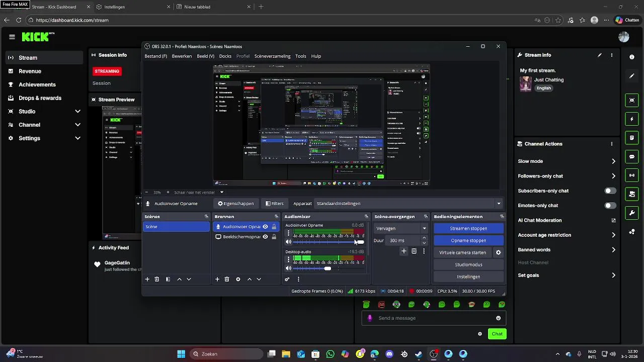Move scene up arrow in Scènes panel

[179, 279]
